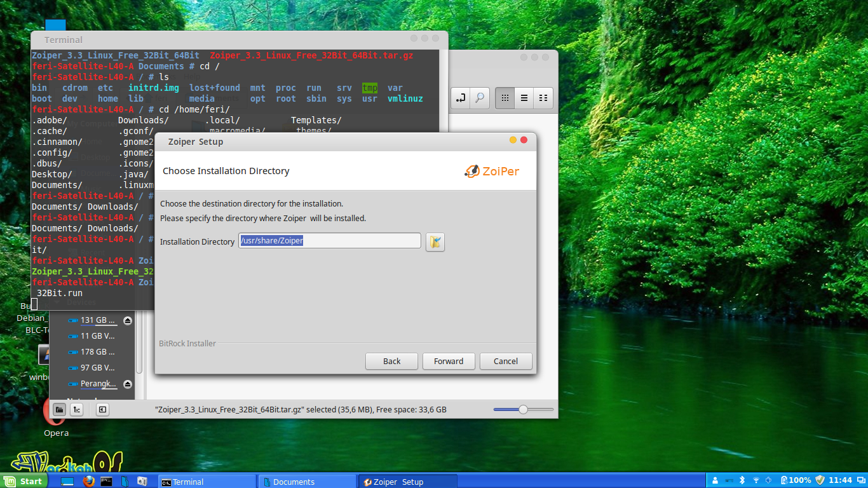
Task: Switch Documents window to icon view
Action: tap(505, 98)
